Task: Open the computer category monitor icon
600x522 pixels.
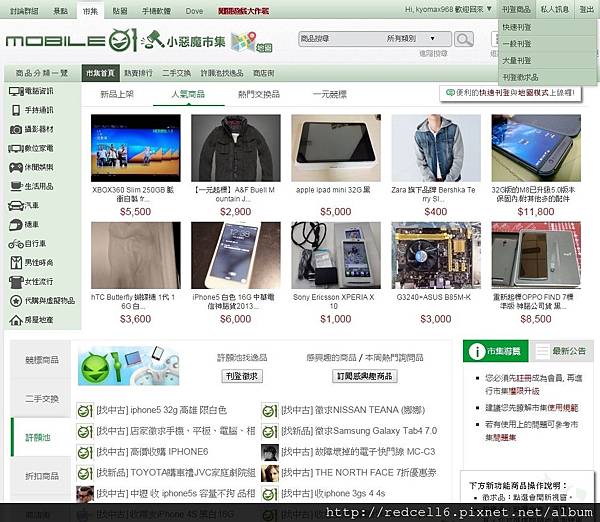Action: pyautogui.click(x=16, y=91)
